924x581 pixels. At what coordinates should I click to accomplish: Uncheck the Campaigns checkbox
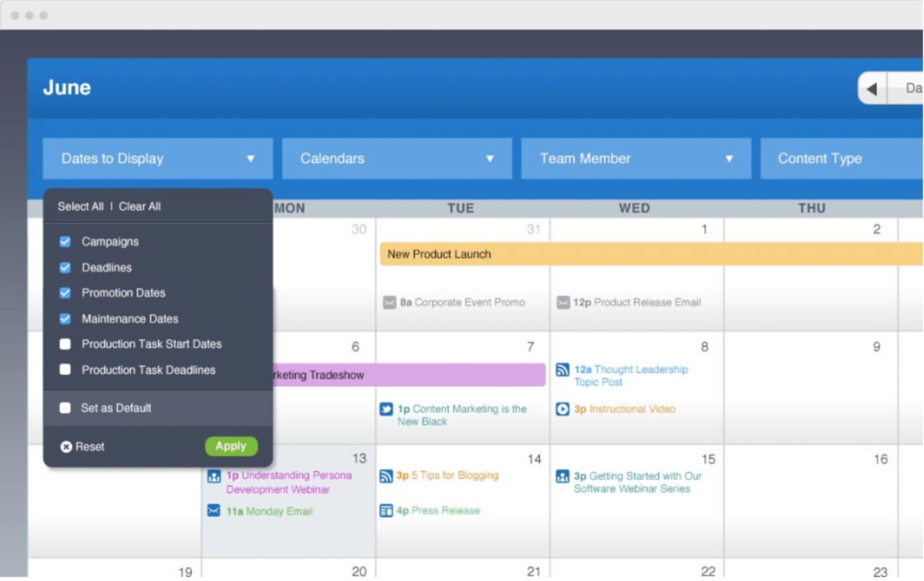tap(64, 242)
